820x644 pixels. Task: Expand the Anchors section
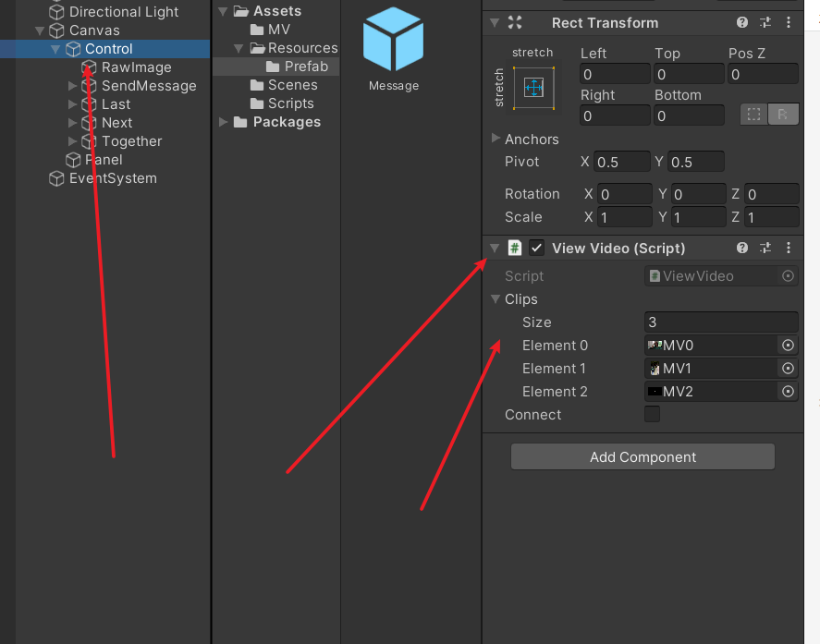(496, 138)
